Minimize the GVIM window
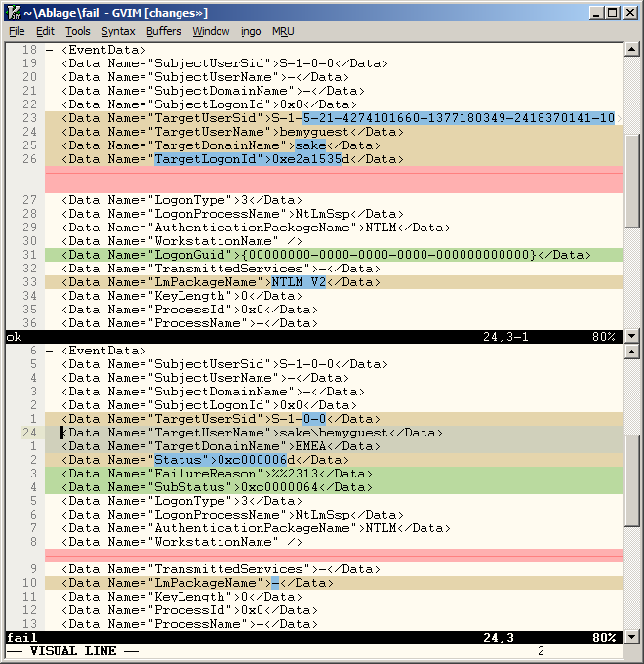The height and width of the screenshot is (664, 644). click(596, 13)
